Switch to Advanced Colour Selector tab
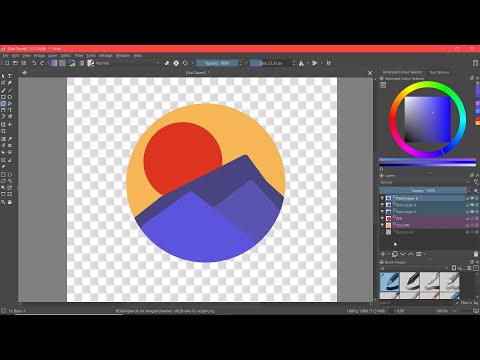Viewport: 480px width, 360px height. (x=402, y=72)
